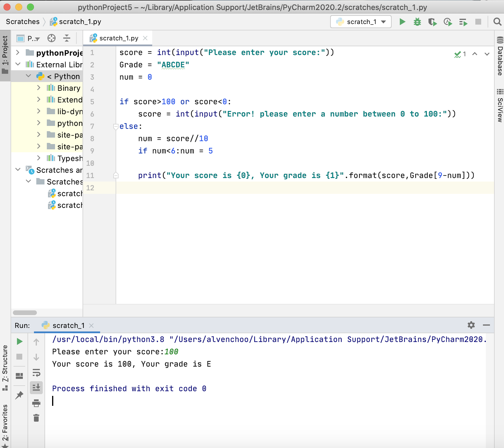This screenshot has height=448, width=504.
Task: Select the pythonProject root item
Action: 54,53
